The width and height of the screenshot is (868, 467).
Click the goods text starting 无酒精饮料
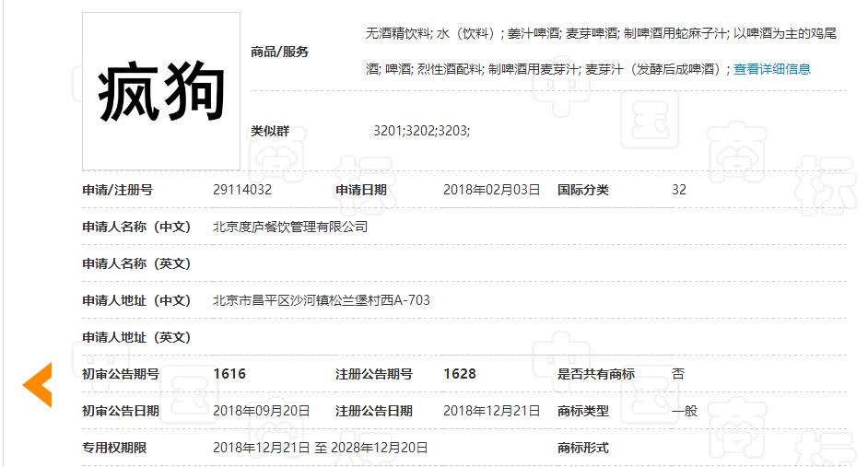(601, 34)
